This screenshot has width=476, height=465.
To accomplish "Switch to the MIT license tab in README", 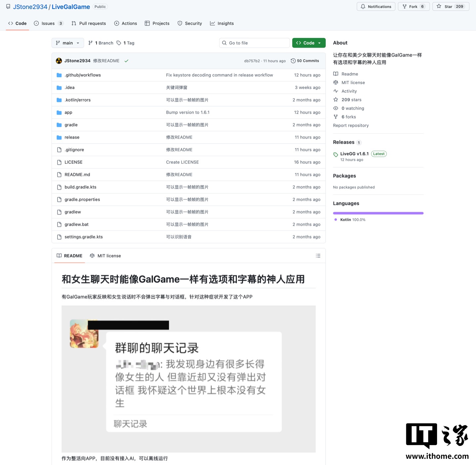I will [x=105, y=255].
